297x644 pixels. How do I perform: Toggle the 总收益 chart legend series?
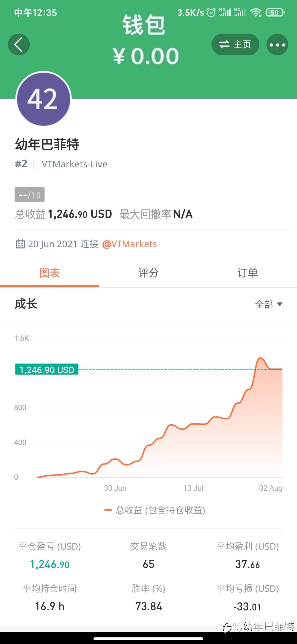tap(155, 510)
